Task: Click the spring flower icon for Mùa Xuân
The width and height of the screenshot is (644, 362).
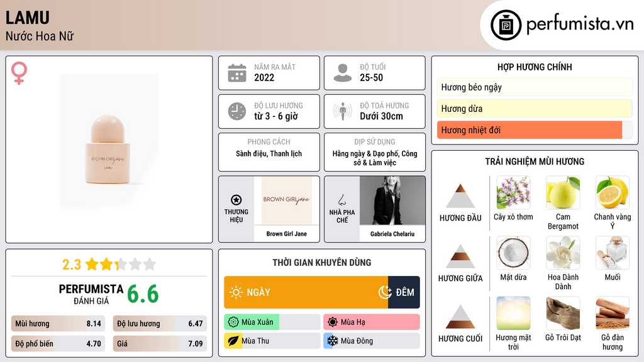Action: pyautogui.click(x=233, y=322)
